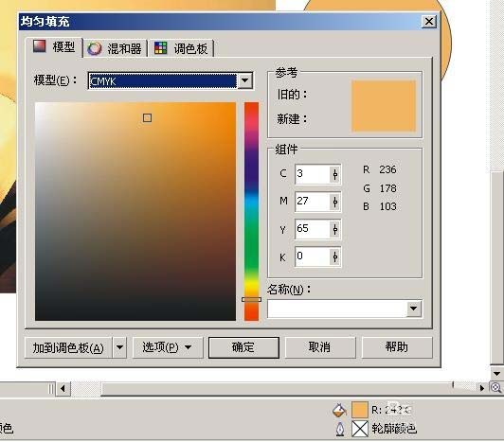Click the 混和器 color wheel icon

coord(94,49)
